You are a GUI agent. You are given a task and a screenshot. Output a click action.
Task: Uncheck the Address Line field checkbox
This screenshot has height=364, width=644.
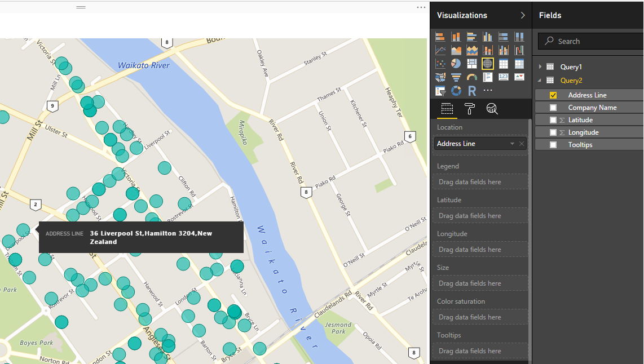pos(553,95)
